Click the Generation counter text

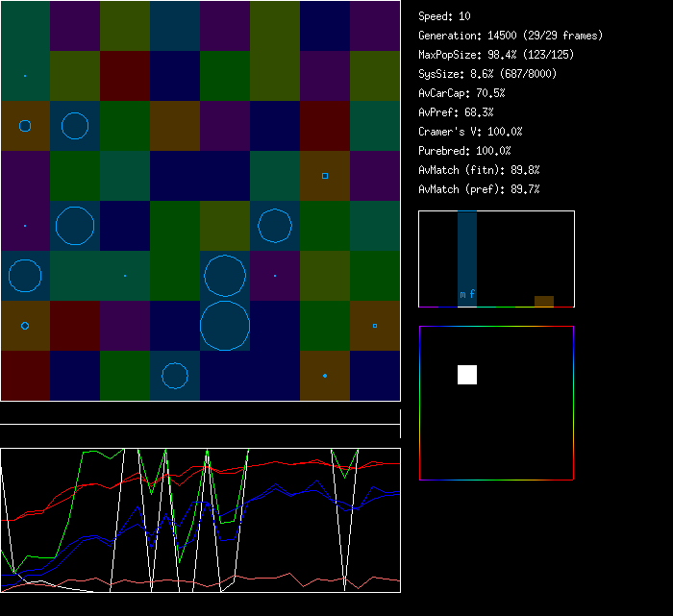511,36
